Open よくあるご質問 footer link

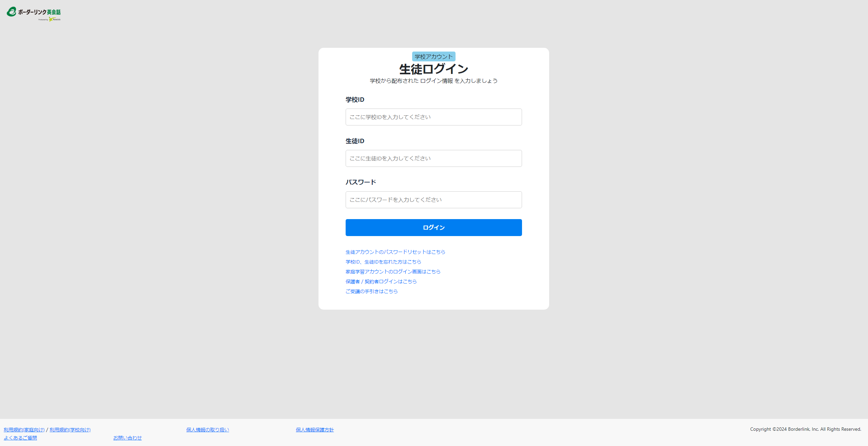[20, 438]
